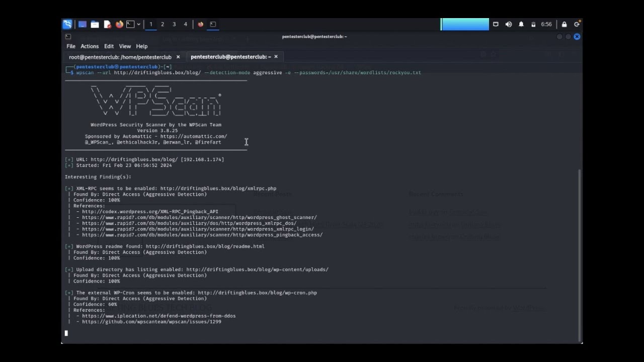Click the URL line with 192.168.1.174
The image size is (644, 362).
point(144,159)
